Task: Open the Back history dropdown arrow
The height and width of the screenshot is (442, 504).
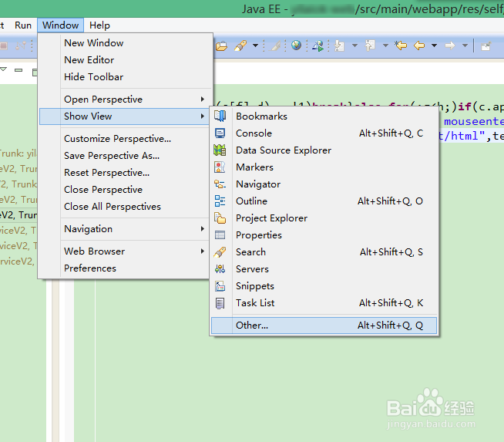Action: point(434,46)
